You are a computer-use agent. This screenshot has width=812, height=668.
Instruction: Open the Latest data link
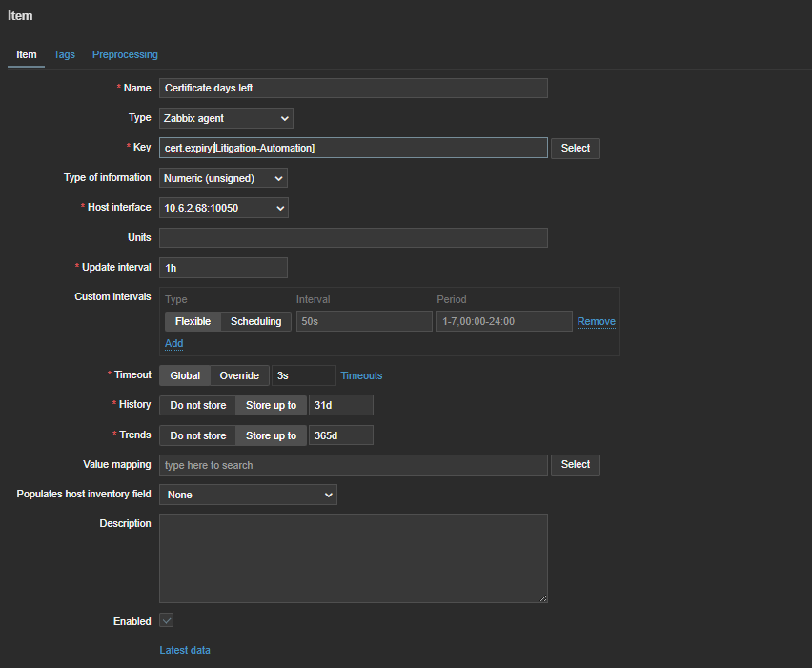coord(185,650)
